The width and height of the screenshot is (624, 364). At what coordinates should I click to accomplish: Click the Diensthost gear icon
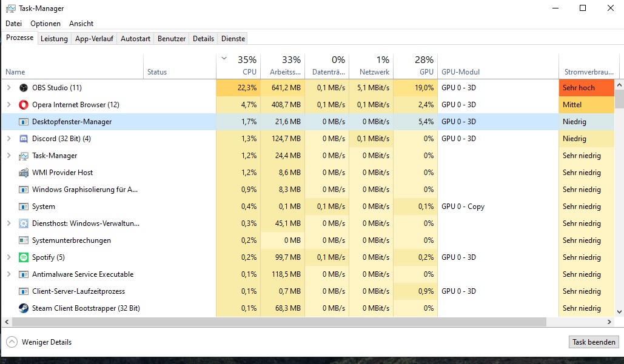pos(24,223)
